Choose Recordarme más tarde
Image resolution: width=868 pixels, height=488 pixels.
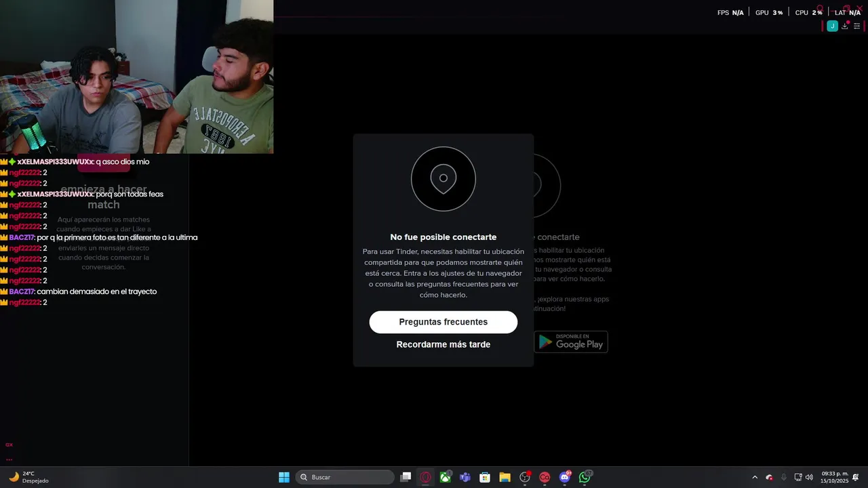point(443,344)
